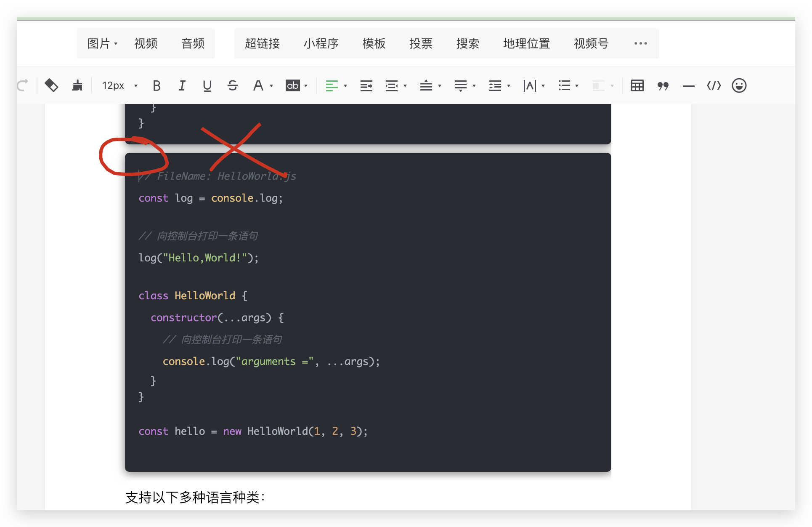Toggle strikethrough formatting
812x527 pixels.
232,86
